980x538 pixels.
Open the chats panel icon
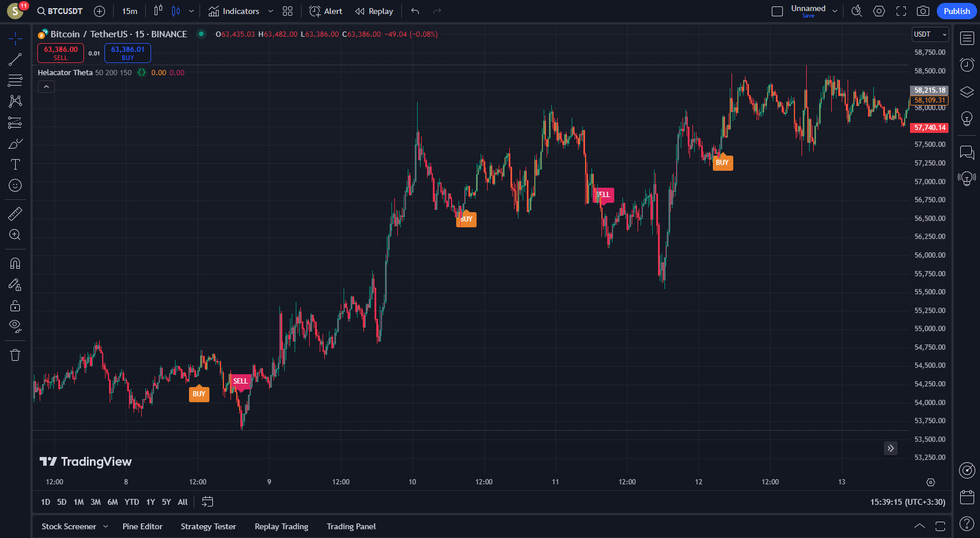pos(967,152)
